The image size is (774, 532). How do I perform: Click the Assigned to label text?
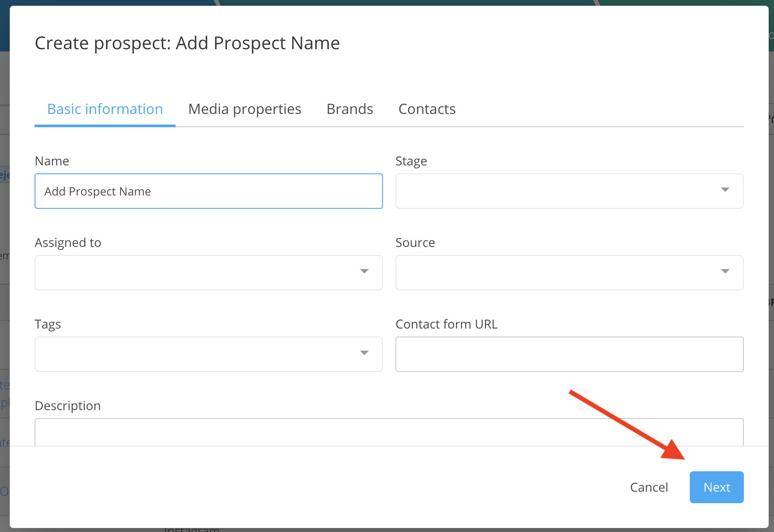point(68,243)
